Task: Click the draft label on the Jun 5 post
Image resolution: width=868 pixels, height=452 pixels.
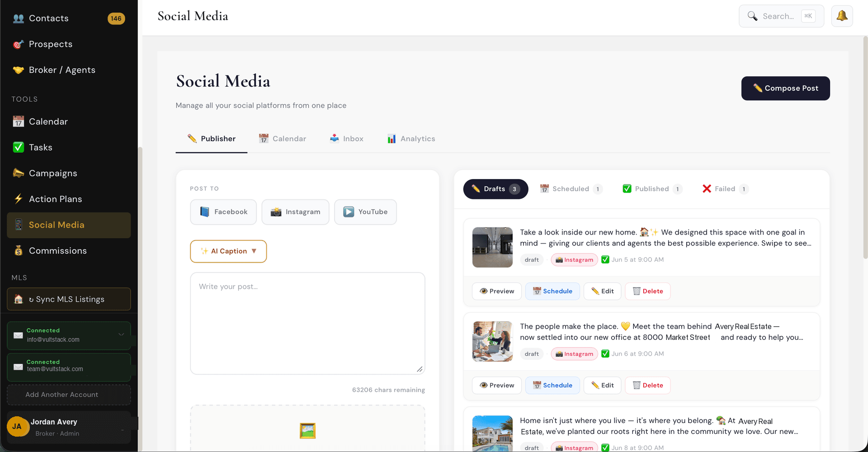Action: tap(532, 260)
